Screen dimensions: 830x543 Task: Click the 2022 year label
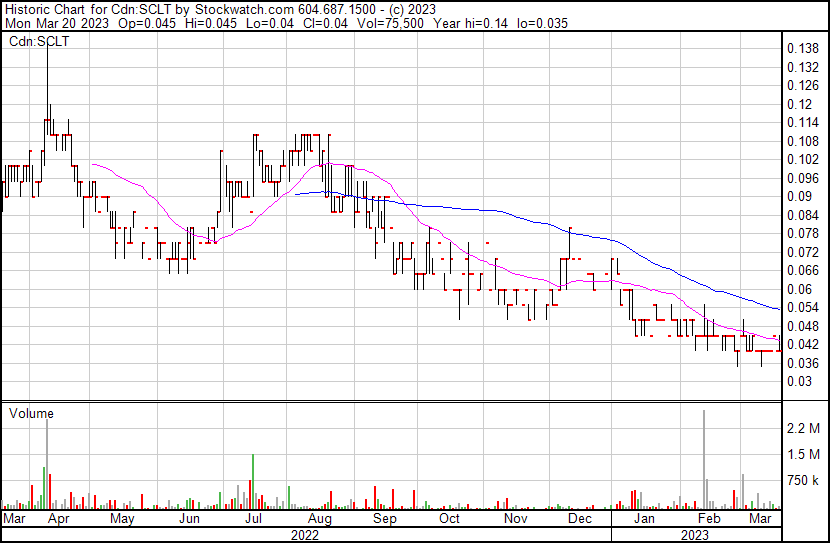pos(305,534)
